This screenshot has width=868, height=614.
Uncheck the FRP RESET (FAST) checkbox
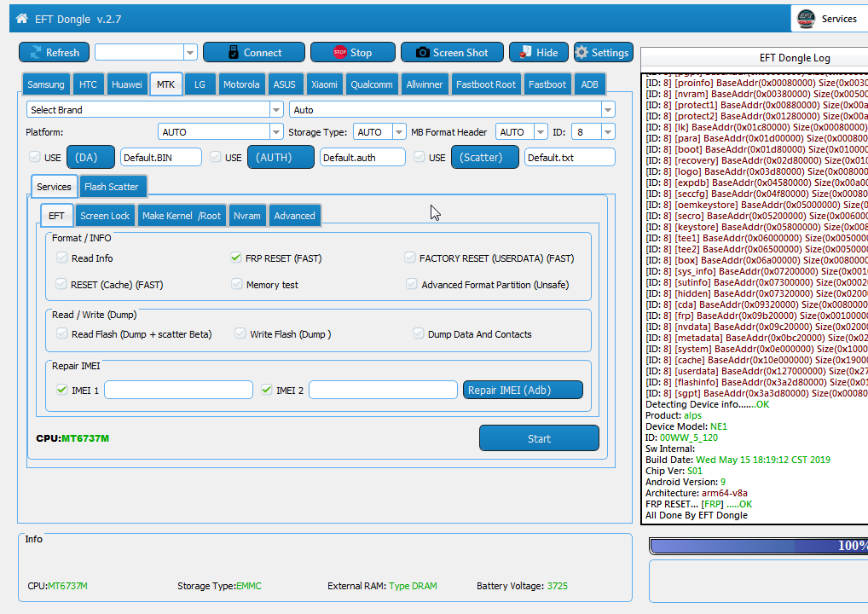236,258
